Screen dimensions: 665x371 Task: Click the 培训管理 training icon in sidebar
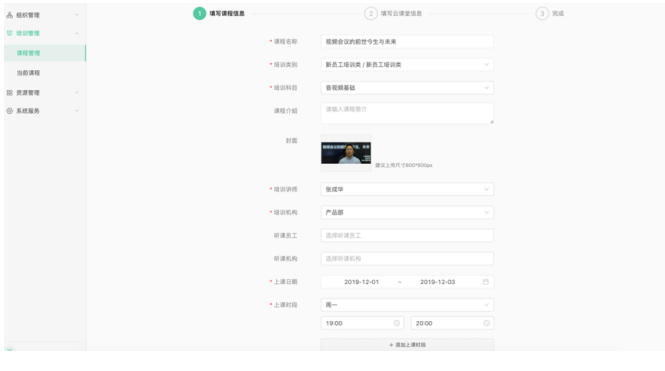[9, 33]
